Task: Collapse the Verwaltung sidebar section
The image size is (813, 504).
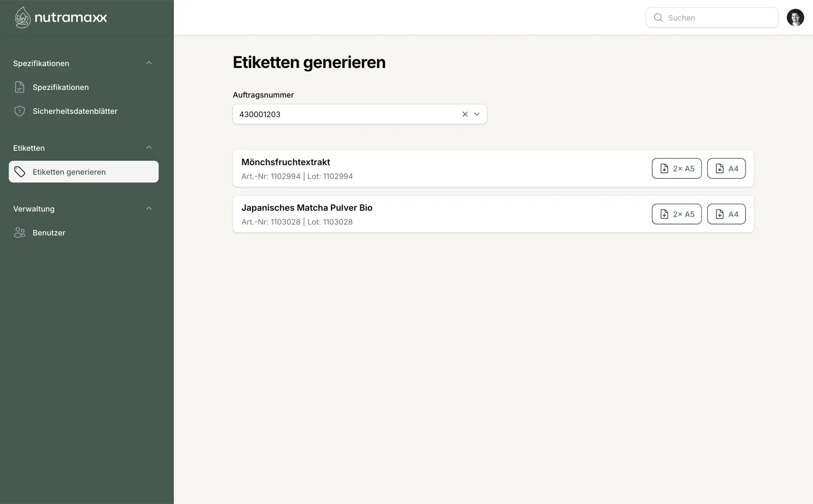Action: coord(149,208)
